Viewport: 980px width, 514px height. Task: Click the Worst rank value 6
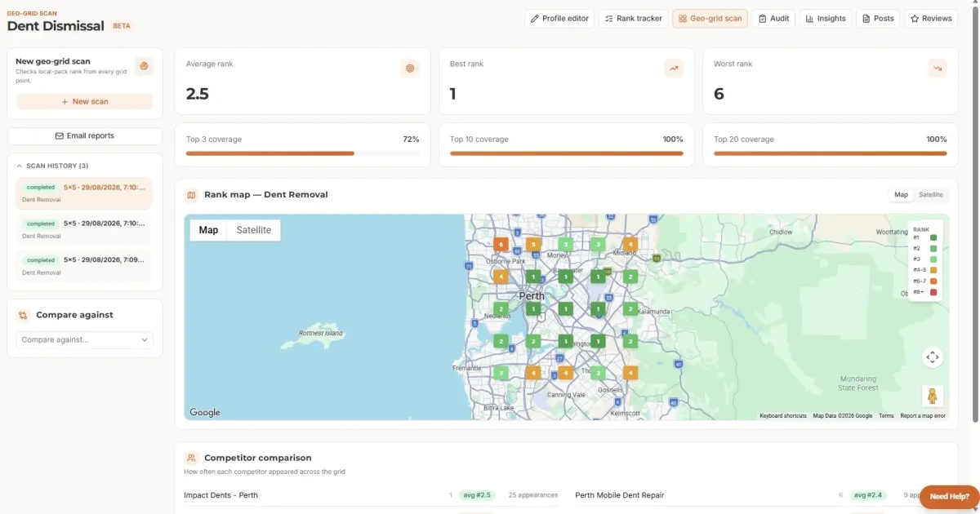pos(719,94)
